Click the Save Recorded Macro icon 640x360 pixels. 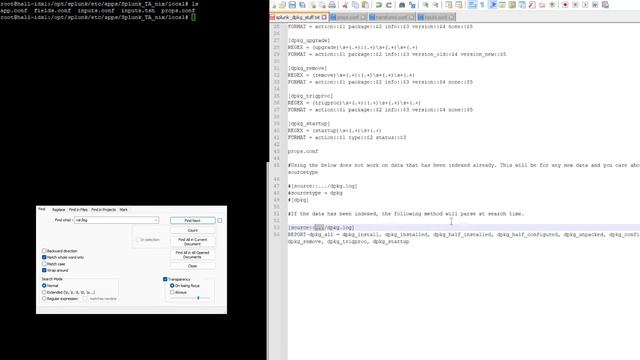605,5
